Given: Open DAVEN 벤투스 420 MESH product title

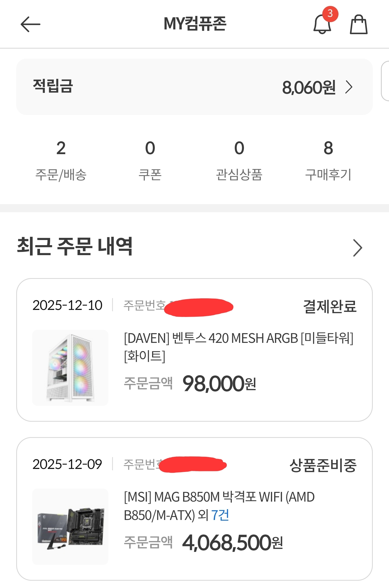Looking at the screenshot, I should click(239, 347).
